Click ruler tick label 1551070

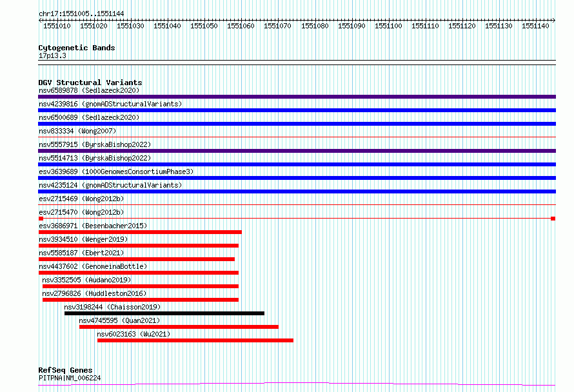277,26
